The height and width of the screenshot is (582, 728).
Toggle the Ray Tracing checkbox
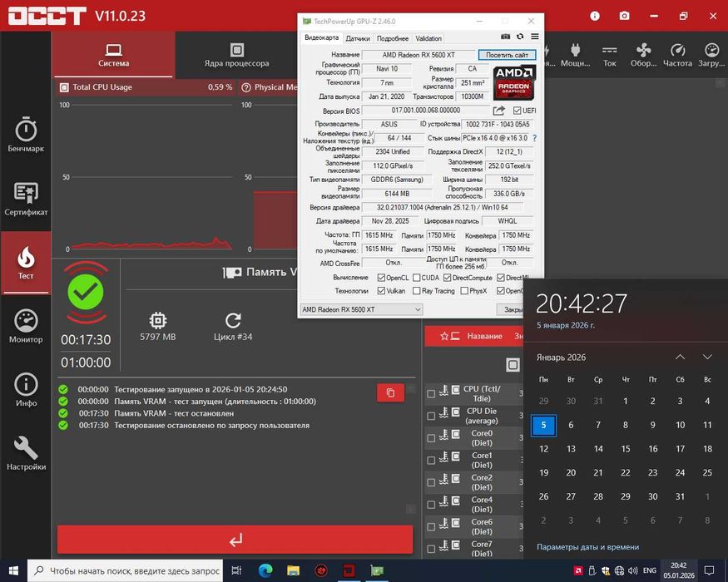click(x=417, y=290)
